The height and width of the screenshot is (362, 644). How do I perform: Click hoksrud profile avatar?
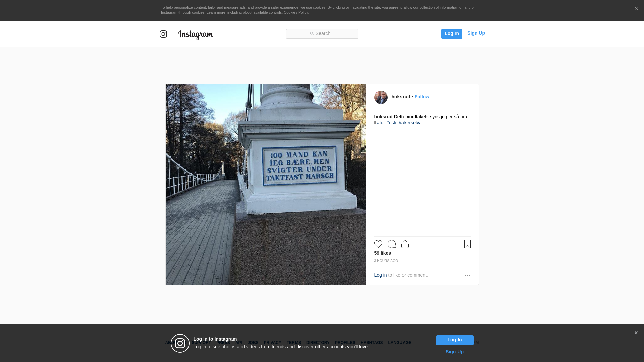tap(381, 97)
